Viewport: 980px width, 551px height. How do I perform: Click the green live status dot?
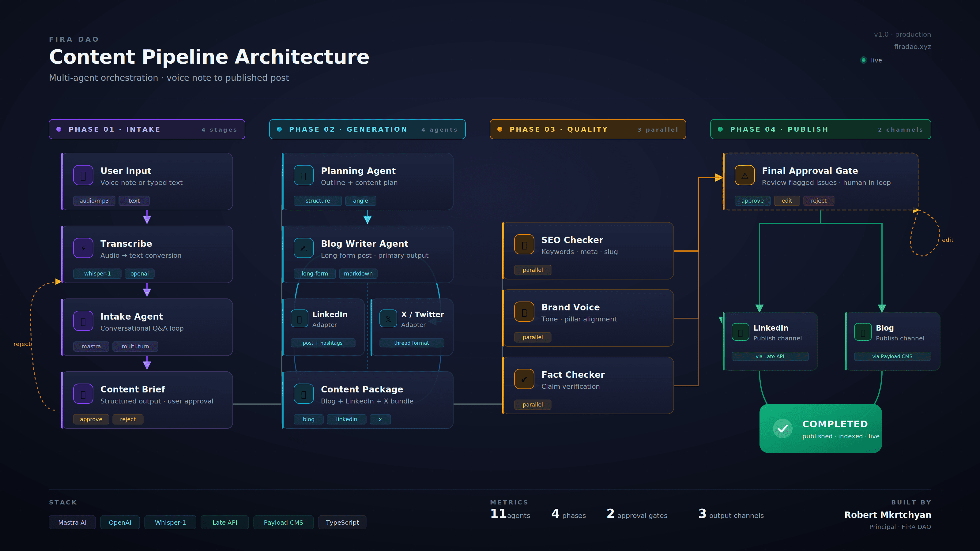(x=864, y=60)
